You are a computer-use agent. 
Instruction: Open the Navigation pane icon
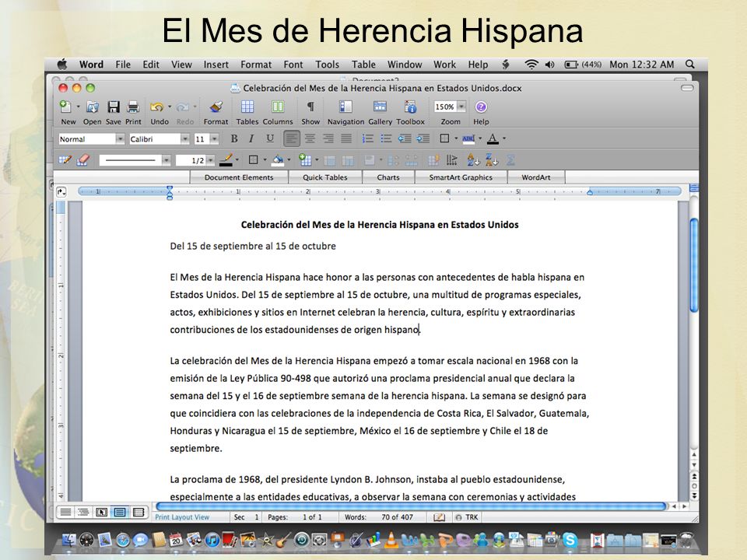pos(345,107)
